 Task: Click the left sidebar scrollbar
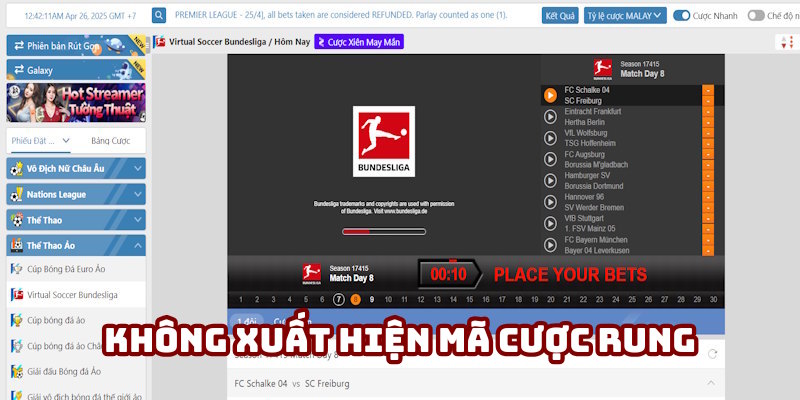[x=148, y=45]
